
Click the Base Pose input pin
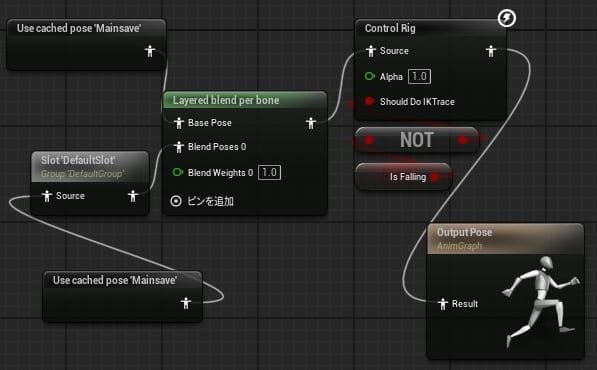point(179,123)
